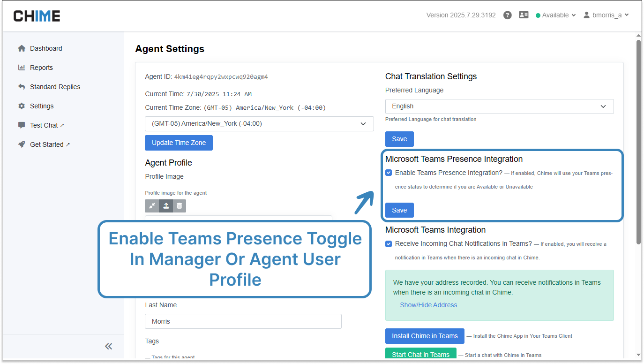The image size is (644, 364).
Task: Go to Dashboard in the sidebar
Action: pyautogui.click(x=46, y=48)
